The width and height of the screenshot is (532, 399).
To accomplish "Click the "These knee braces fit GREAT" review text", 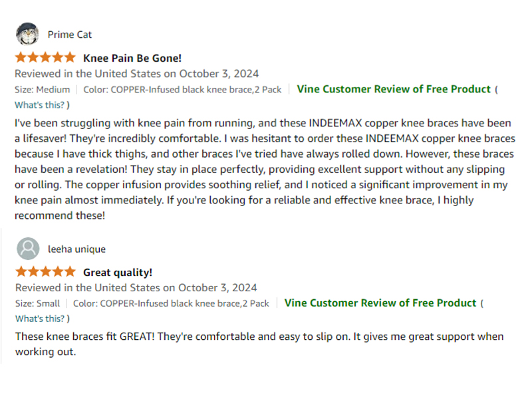I will pos(259,344).
